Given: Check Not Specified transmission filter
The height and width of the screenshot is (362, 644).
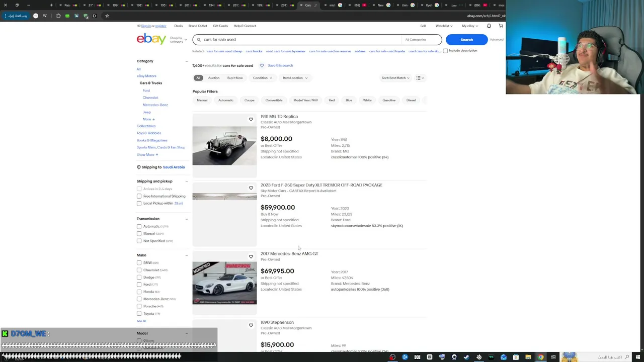Looking at the screenshot, I should click(139, 241).
